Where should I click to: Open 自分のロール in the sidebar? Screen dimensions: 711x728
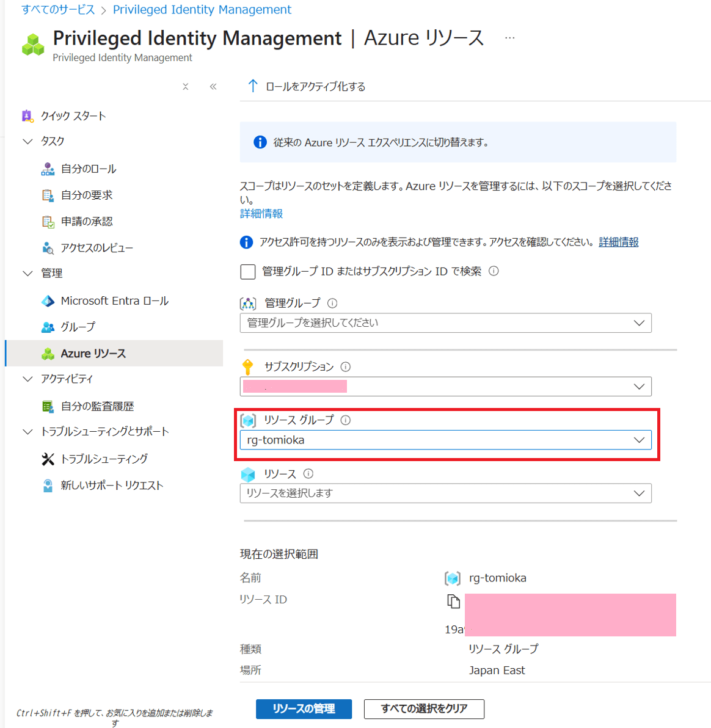[89, 169]
